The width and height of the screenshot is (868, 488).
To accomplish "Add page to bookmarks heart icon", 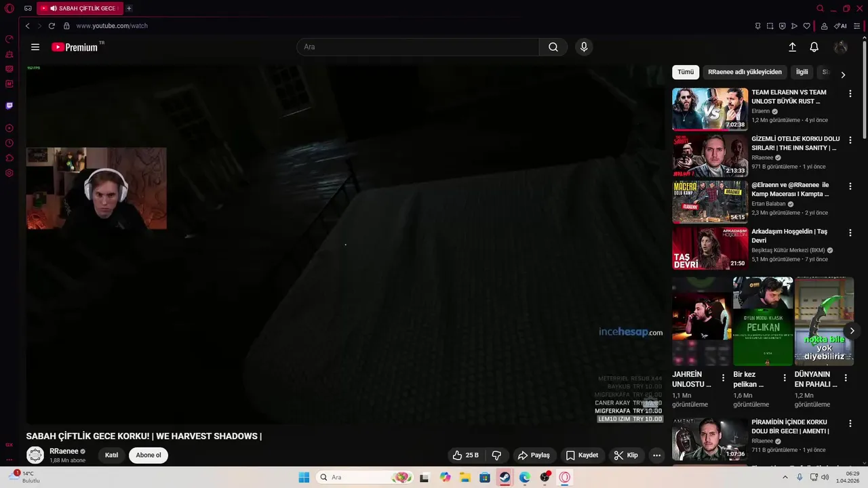I will (x=806, y=26).
